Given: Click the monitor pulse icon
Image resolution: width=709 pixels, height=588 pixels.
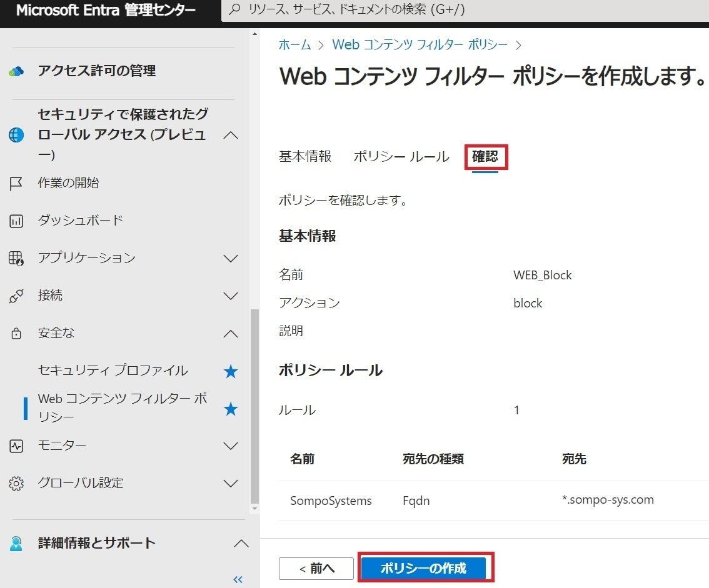Looking at the screenshot, I should point(16,446).
